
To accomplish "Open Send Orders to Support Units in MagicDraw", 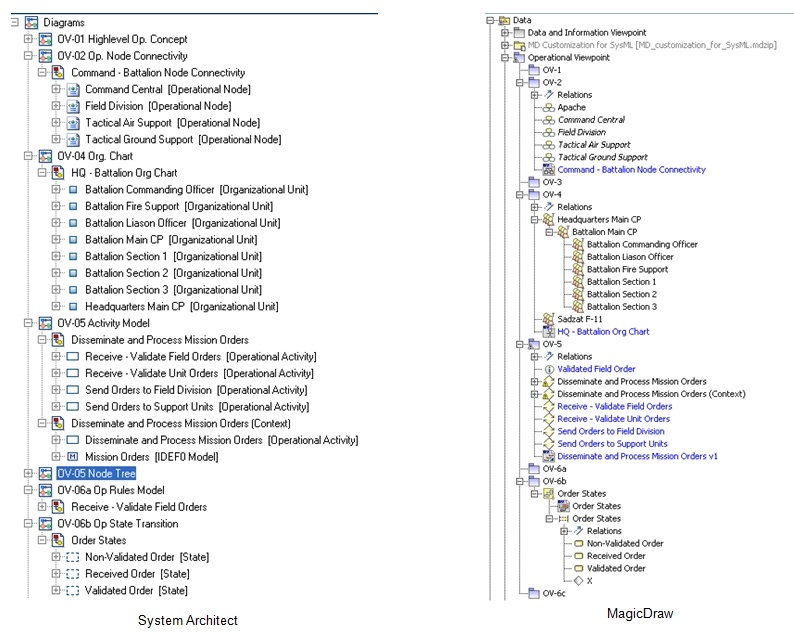I will click(612, 444).
